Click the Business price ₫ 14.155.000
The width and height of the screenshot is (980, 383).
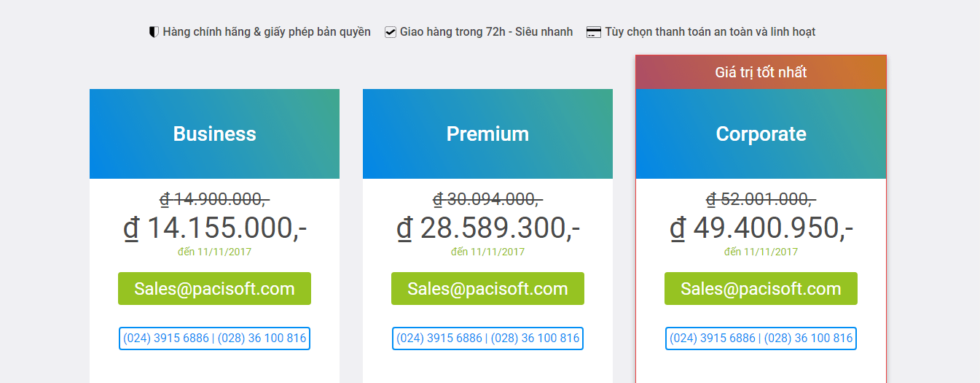tap(215, 228)
